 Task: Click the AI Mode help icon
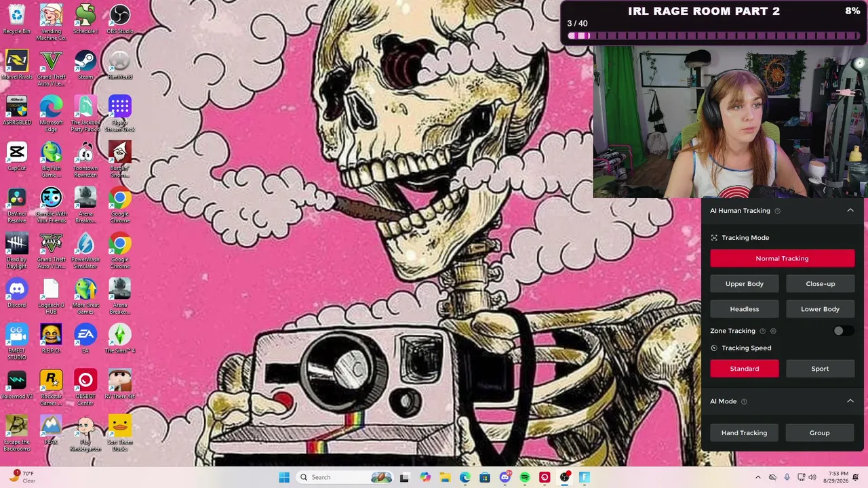744,402
